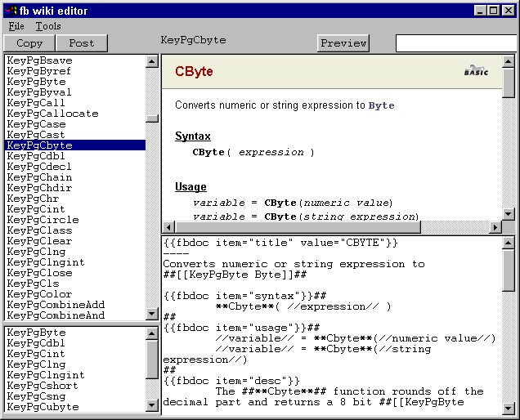Select KeyPgCsng in lower links list
This screenshot has height=420, width=520.
pyautogui.click(x=75, y=396)
